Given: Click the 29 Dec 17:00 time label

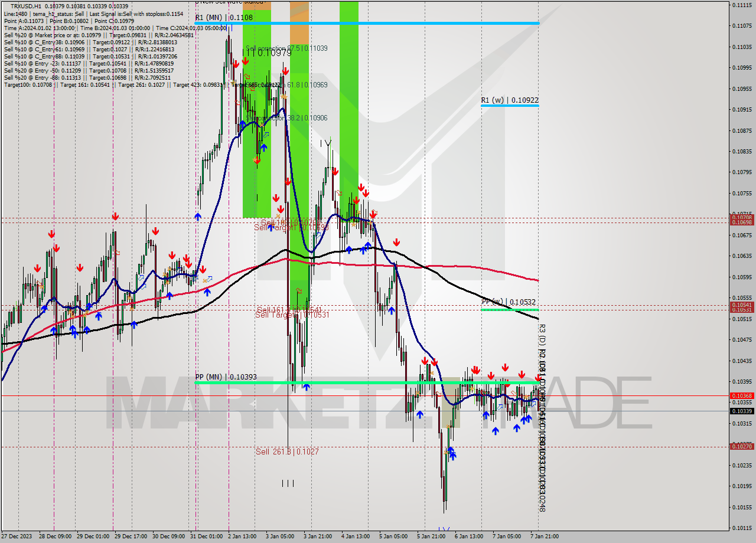Looking at the screenshot, I should (x=132, y=537).
